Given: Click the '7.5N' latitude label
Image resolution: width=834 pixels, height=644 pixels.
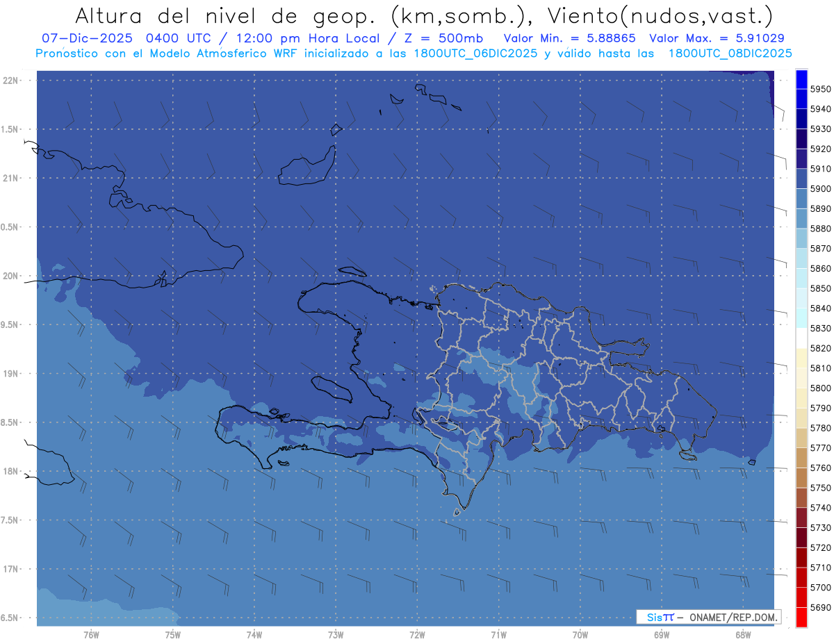Looking at the screenshot, I should (x=10, y=520).
